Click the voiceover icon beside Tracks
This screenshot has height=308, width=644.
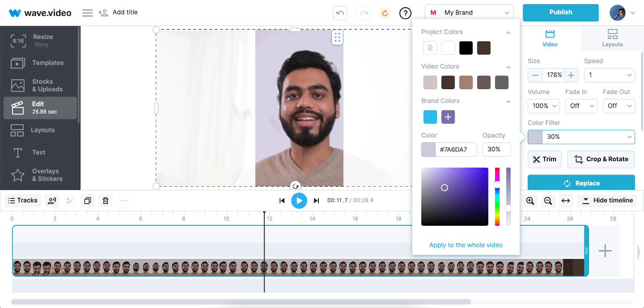pos(52,200)
